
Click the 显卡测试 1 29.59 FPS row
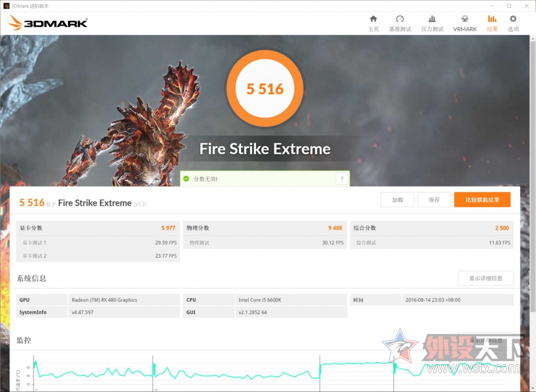(x=98, y=243)
